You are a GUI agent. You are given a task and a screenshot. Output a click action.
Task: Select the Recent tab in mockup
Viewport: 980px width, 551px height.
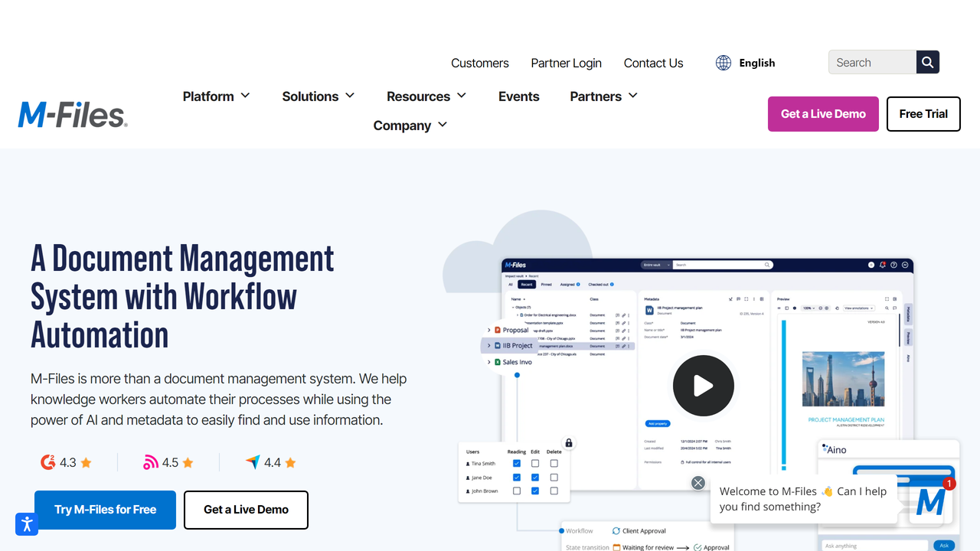(526, 284)
